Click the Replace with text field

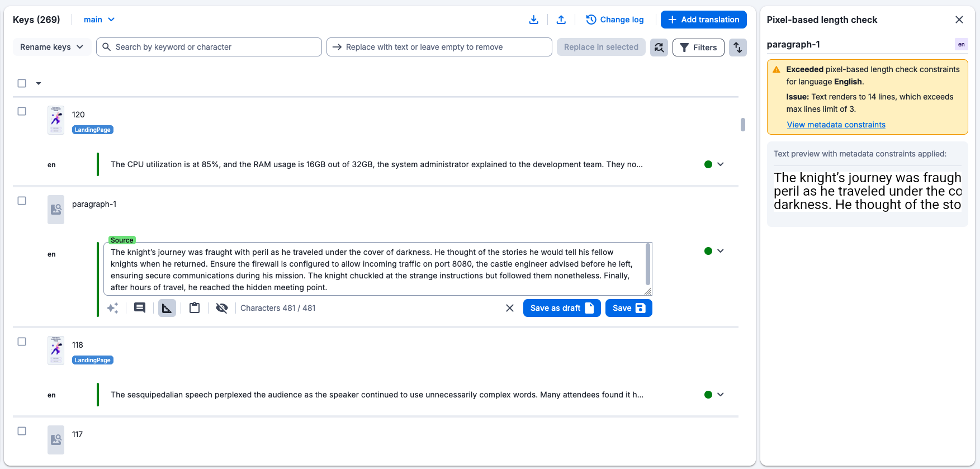click(439, 47)
